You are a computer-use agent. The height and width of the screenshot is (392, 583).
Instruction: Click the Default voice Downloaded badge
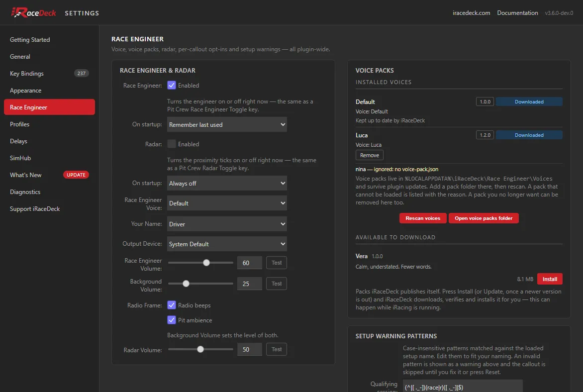pyautogui.click(x=529, y=101)
